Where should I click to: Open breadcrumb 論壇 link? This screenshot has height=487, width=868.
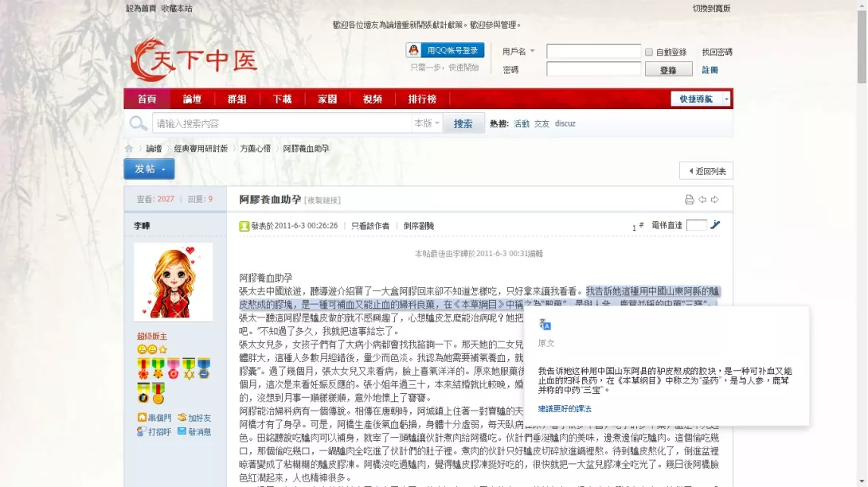pos(154,148)
